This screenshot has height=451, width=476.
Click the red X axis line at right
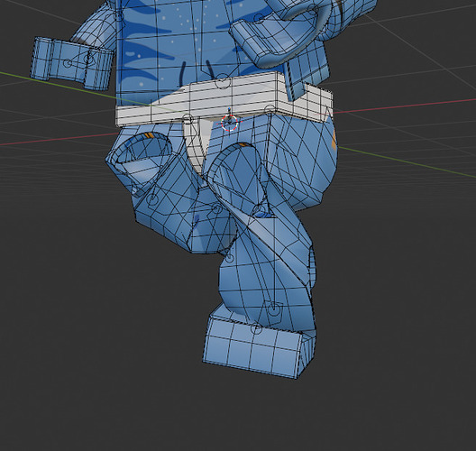pos(404,106)
